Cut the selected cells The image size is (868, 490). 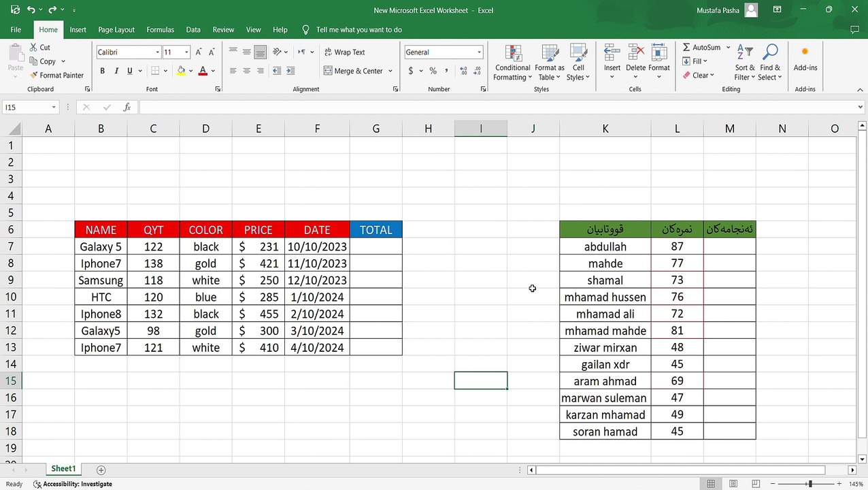click(40, 48)
